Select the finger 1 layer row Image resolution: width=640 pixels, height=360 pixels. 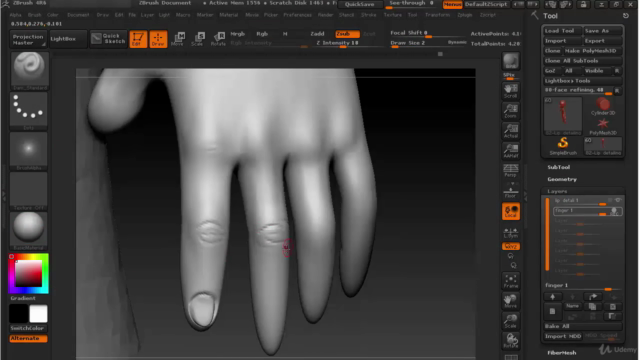tap(587, 211)
